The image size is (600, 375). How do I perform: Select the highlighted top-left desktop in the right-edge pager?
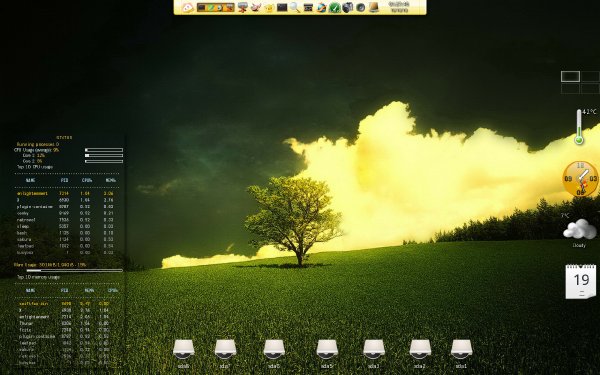pos(571,77)
